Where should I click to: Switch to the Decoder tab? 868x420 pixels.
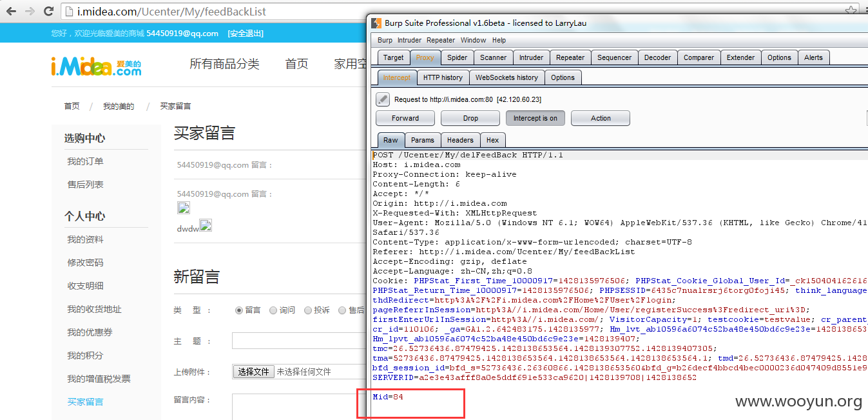(x=658, y=57)
